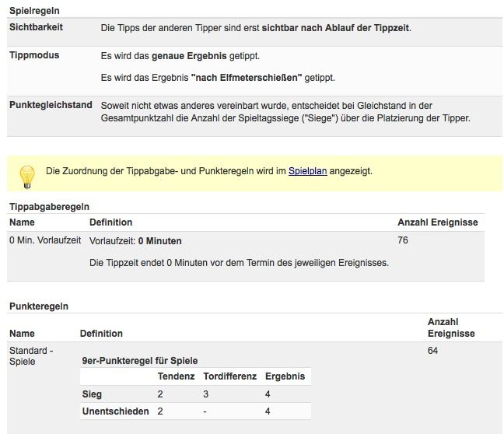Open the Spielplan link
Viewport: 504px width, 434px height.
(x=307, y=171)
